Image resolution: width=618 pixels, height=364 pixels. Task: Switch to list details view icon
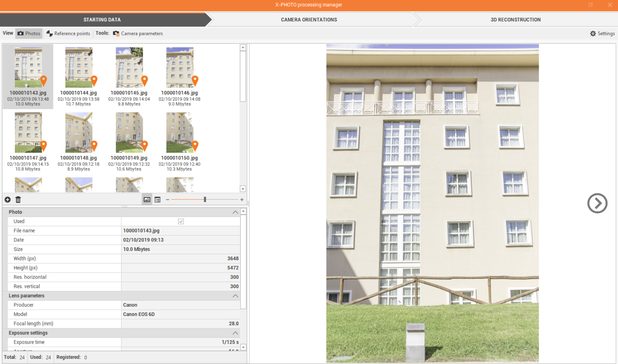[x=157, y=200]
